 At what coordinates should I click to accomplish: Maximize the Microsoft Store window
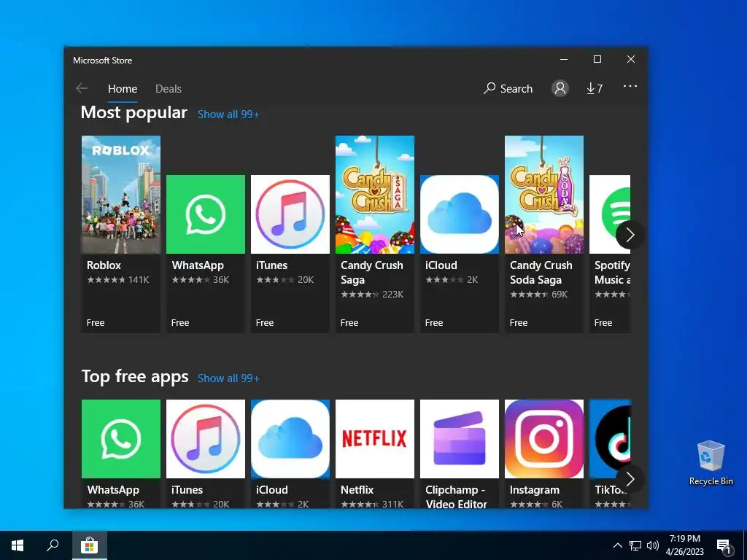point(597,59)
